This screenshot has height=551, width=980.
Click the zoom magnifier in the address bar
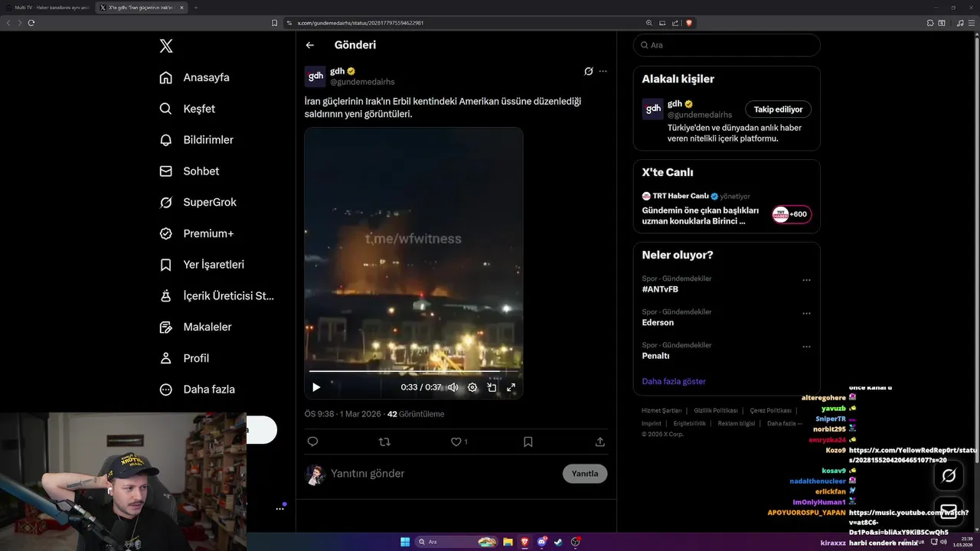click(649, 23)
